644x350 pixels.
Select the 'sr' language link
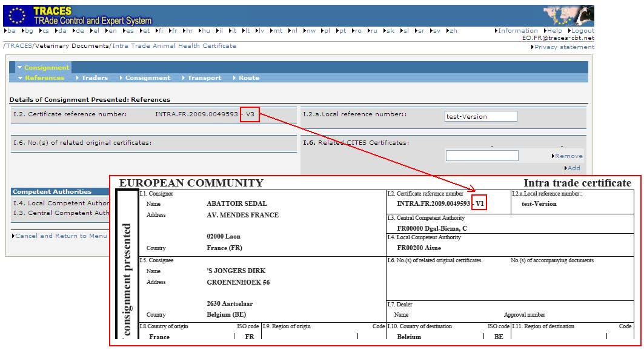pyautogui.click(x=419, y=31)
